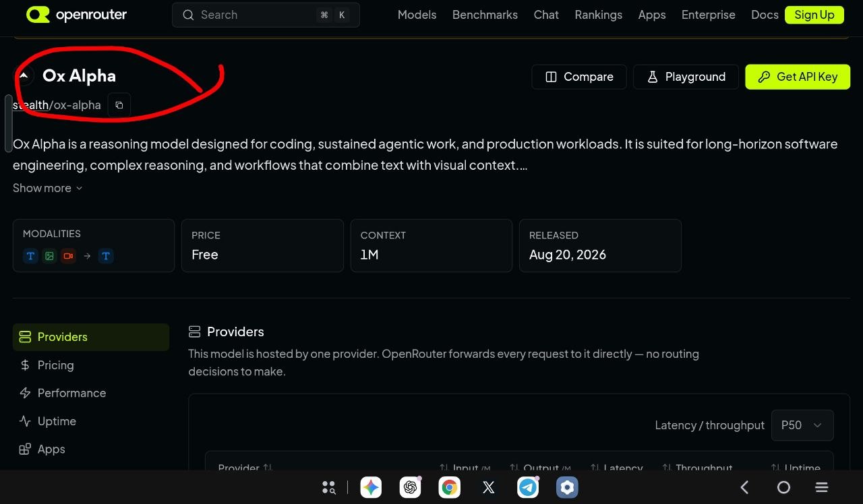Follow the stealth author link

pos(30,105)
